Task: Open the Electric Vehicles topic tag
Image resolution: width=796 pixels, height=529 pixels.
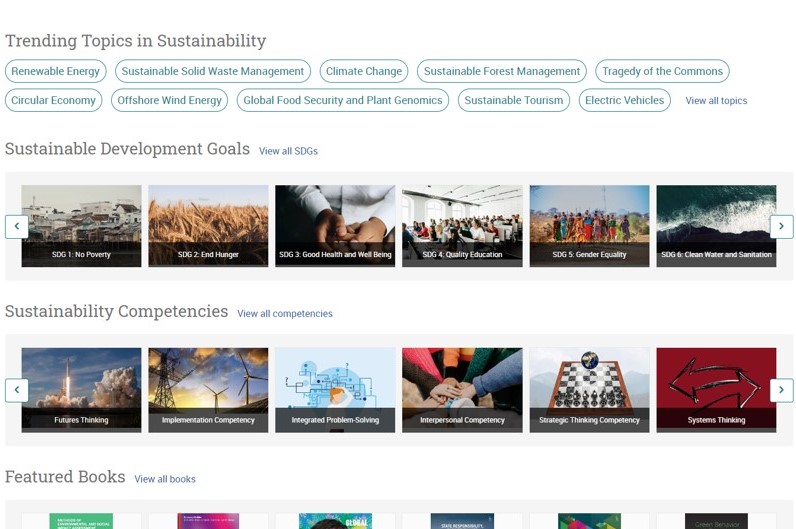Action: 624,100
